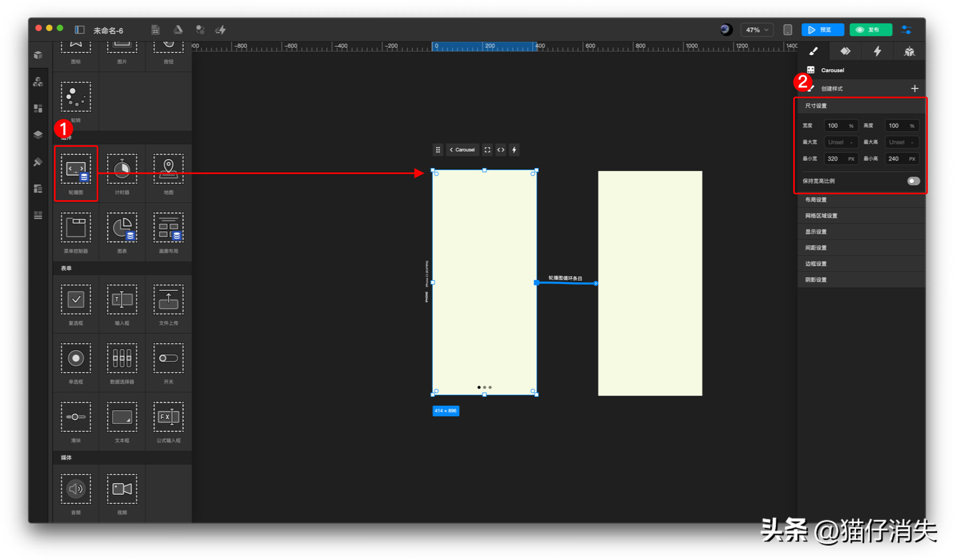954x560 pixels.
Task: Click the 宽度 width input field
Action: pyautogui.click(x=841, y=126)
